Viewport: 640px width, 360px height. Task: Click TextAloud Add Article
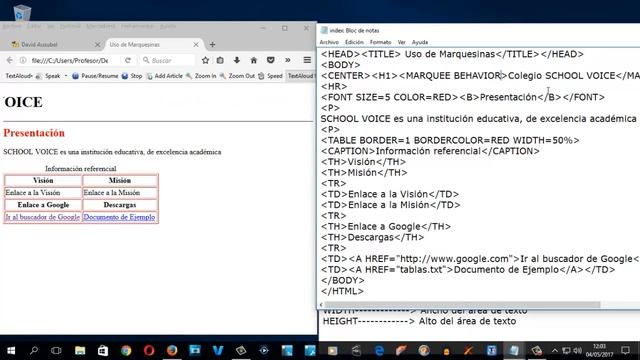(x=164, y=76)
